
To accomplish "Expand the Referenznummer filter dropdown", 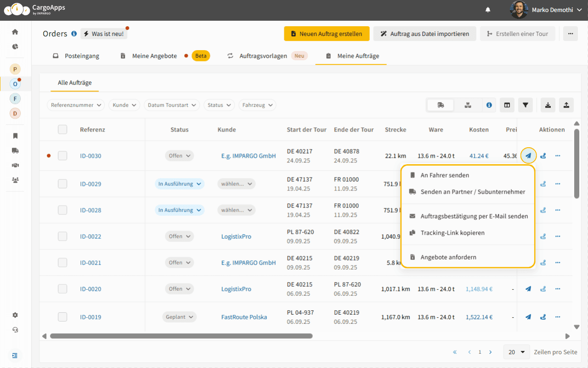I will point(76,105).
